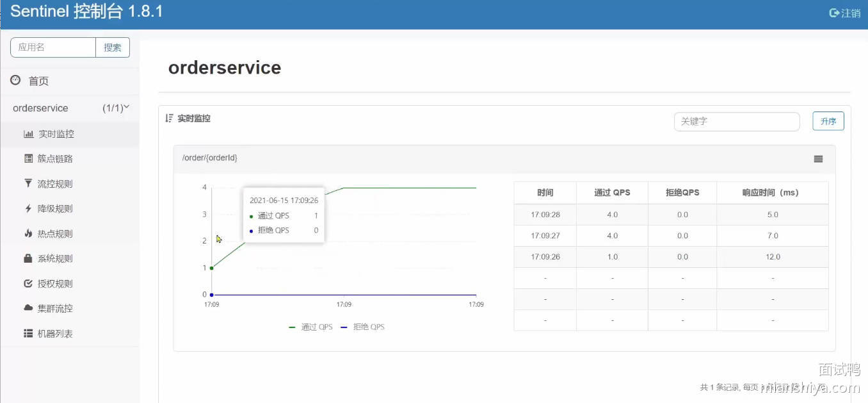868x403 pixels.
Task: Click the 升序 sort button
Action: [828, 121]
